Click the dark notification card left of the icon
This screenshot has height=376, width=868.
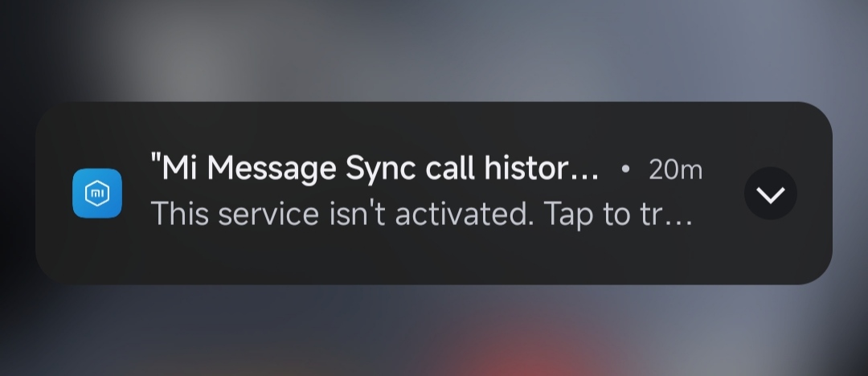click(55, 194)
